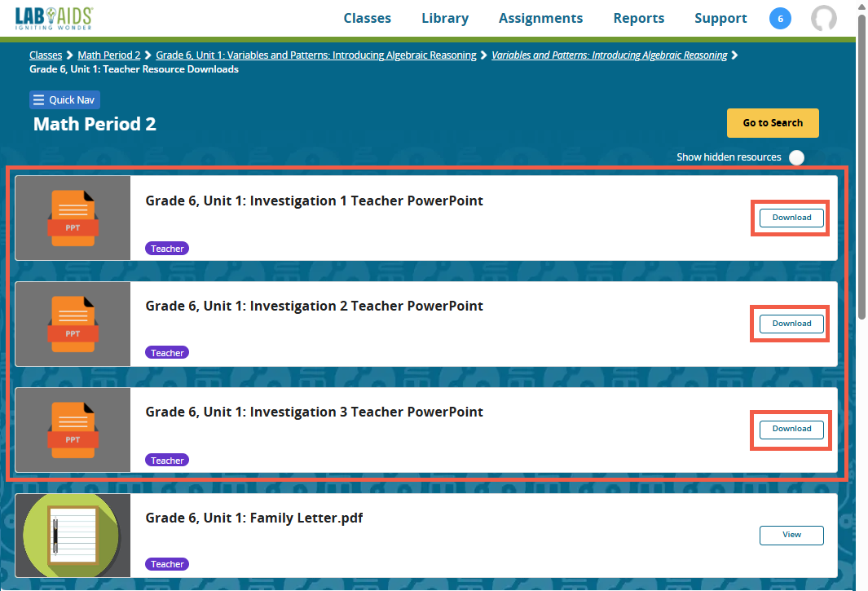Open the user profile avatar
The width and height of the screenshot is (868, 591).
point(824,19)
